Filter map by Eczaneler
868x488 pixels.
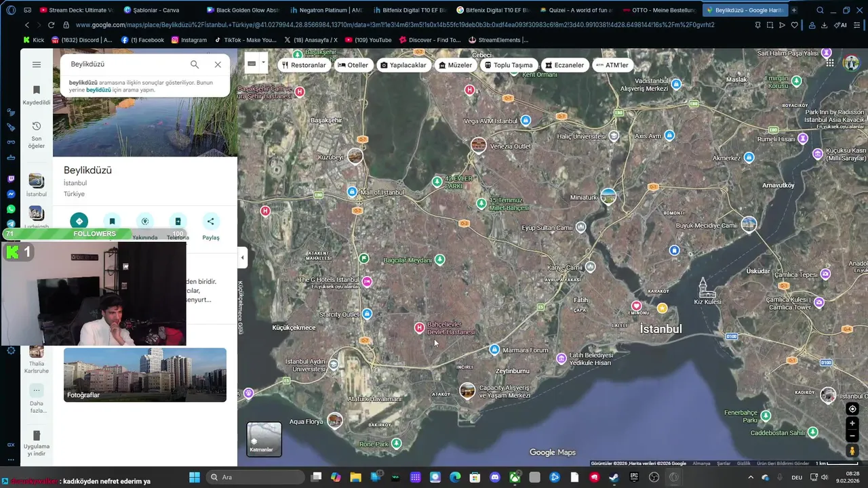pyautogui.click(x=564, y=65)
